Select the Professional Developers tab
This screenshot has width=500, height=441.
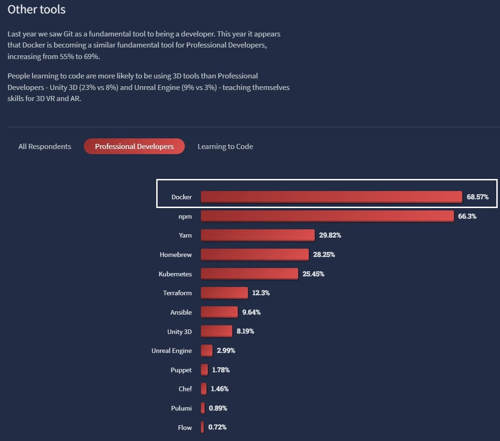tap(134, 146)
